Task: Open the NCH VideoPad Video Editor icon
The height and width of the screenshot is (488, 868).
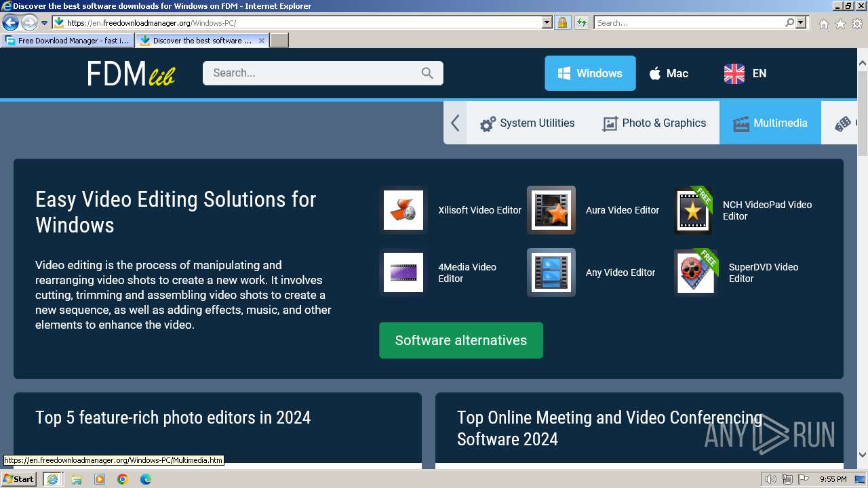Action: (694, 210)
